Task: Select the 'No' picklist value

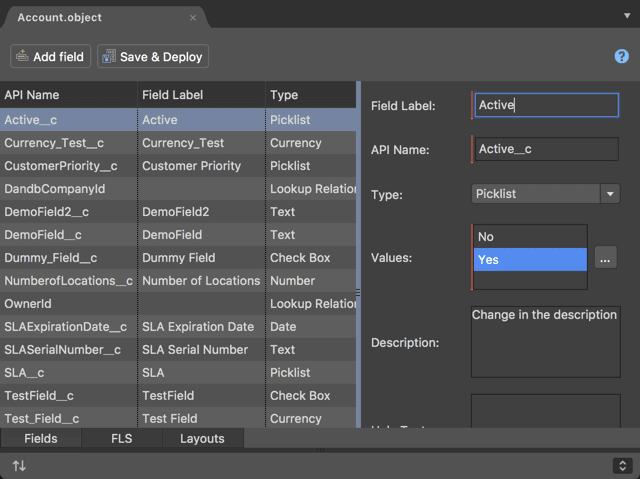Action: [x=530, y=237]
